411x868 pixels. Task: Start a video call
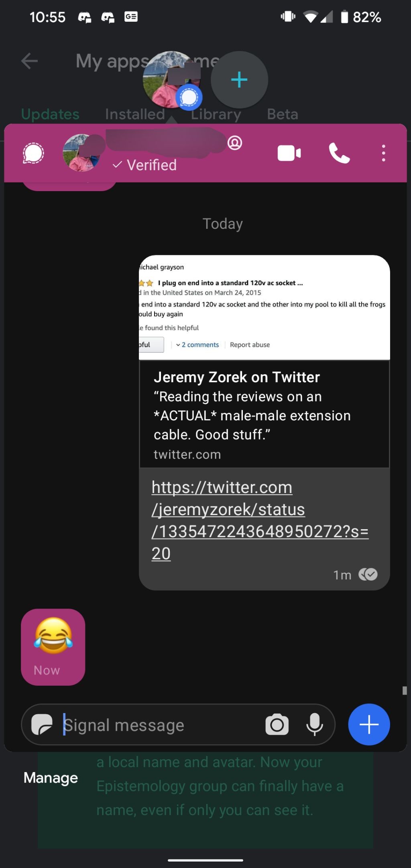[289, 153]
